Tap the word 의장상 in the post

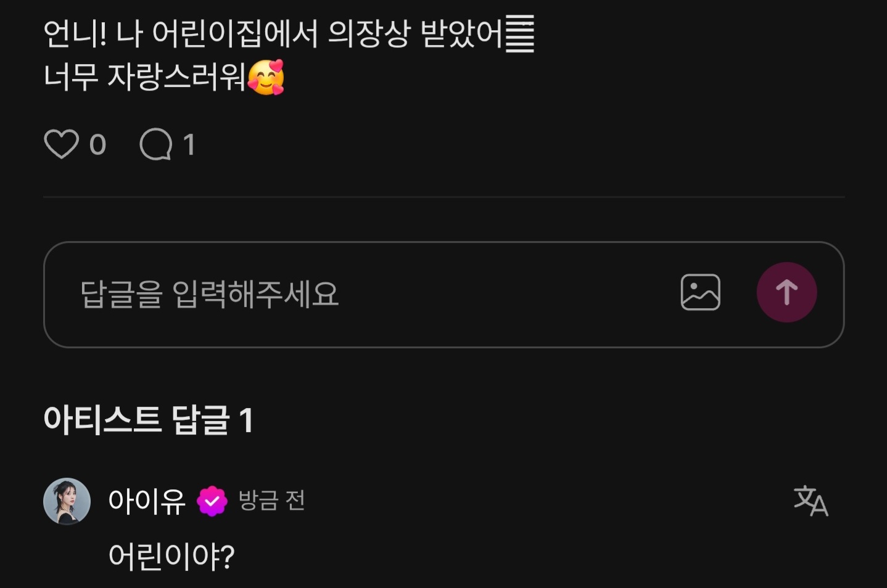point(369,35)
